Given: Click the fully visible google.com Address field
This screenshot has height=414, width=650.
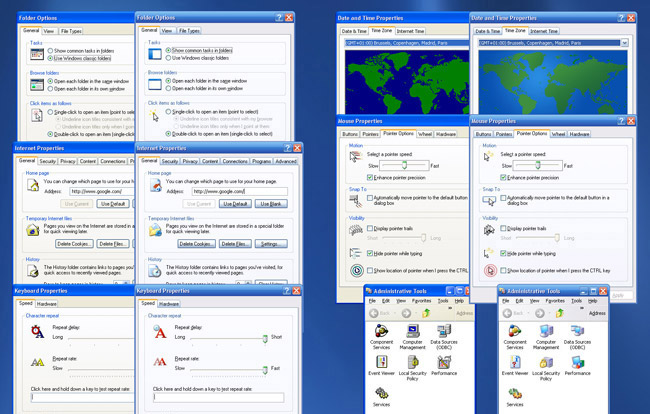Looking at the screenshot, I should 240,191.
